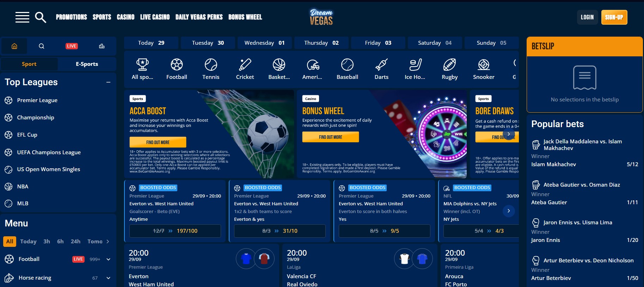Click Find Out More on Acca Boost
Viewport: 644px width, 287px height.
point(158,142)
